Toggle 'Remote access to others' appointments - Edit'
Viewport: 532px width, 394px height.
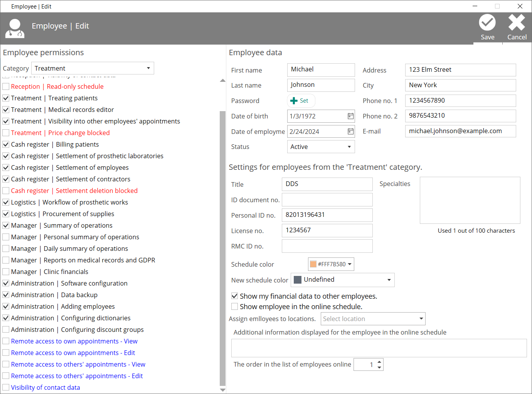6,376
